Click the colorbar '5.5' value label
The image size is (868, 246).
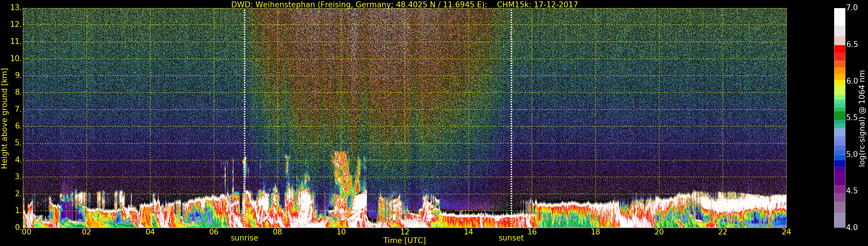(x=852, y=117)
